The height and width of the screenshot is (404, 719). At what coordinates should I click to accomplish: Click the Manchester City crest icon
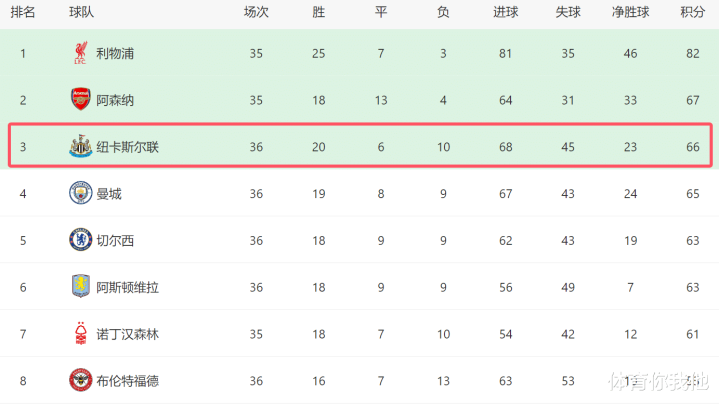click(x=81, y=193)
